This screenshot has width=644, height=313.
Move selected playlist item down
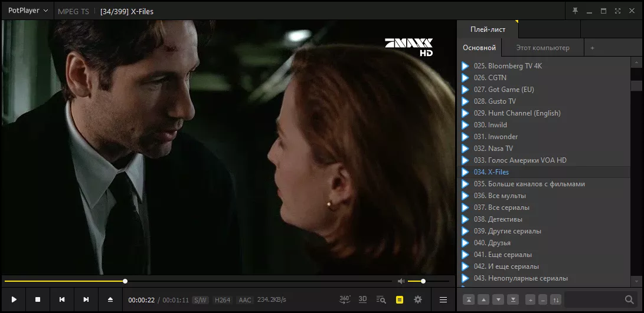click(498, 300)
